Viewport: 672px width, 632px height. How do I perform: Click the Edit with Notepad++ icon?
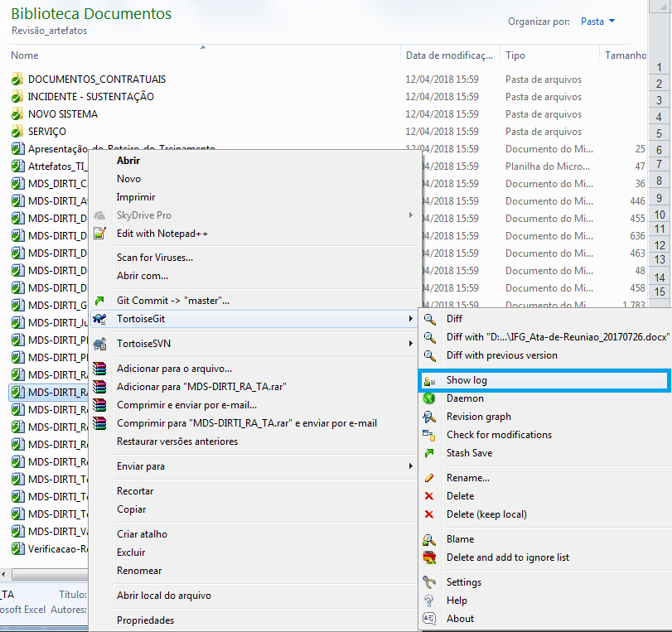click(x=100, y=234)
